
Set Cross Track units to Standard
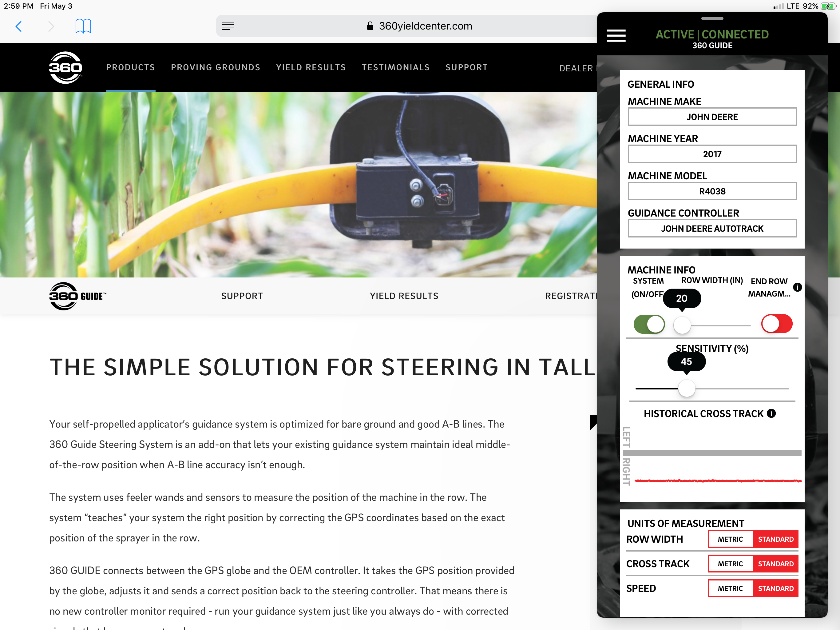775,564
